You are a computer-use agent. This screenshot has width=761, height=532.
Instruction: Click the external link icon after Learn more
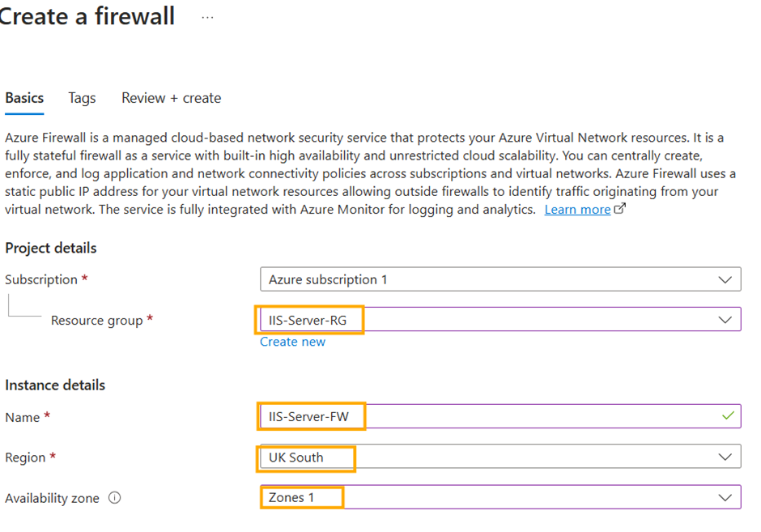click(x=620, y=209)
